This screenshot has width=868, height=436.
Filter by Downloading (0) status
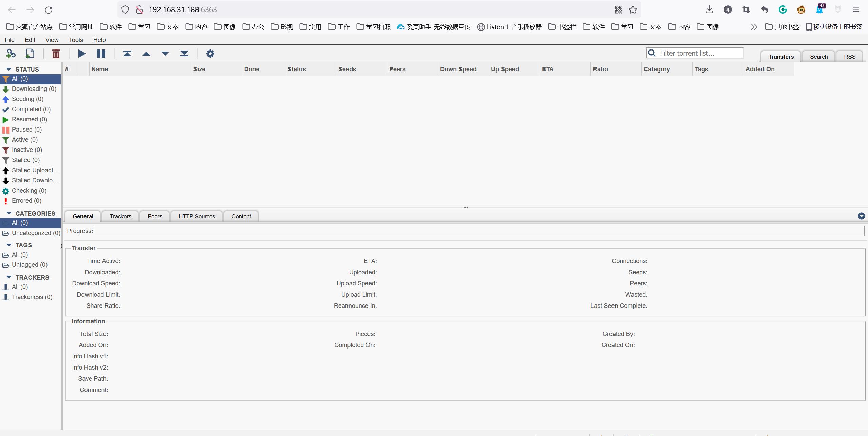point(34,89)
